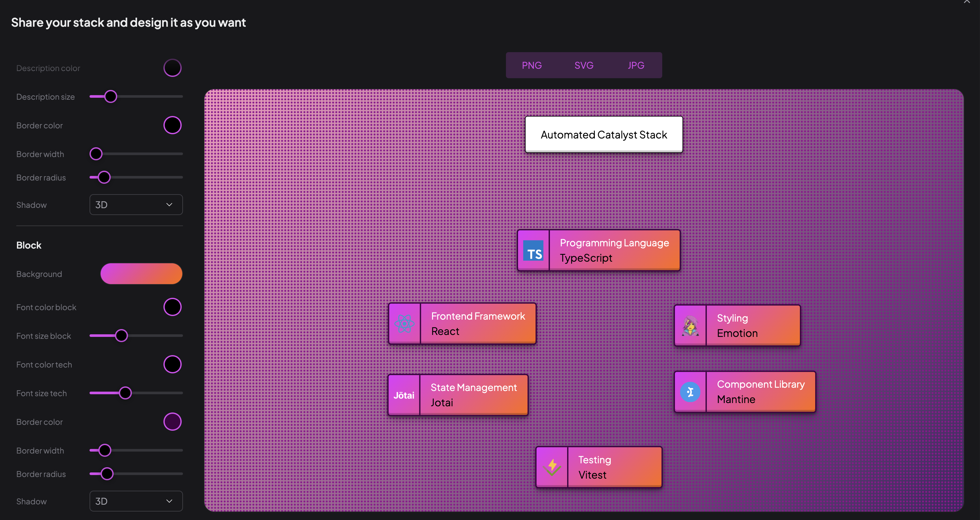
Task: Open the Shadow dropdown in the top section
Action: (136, 204)
